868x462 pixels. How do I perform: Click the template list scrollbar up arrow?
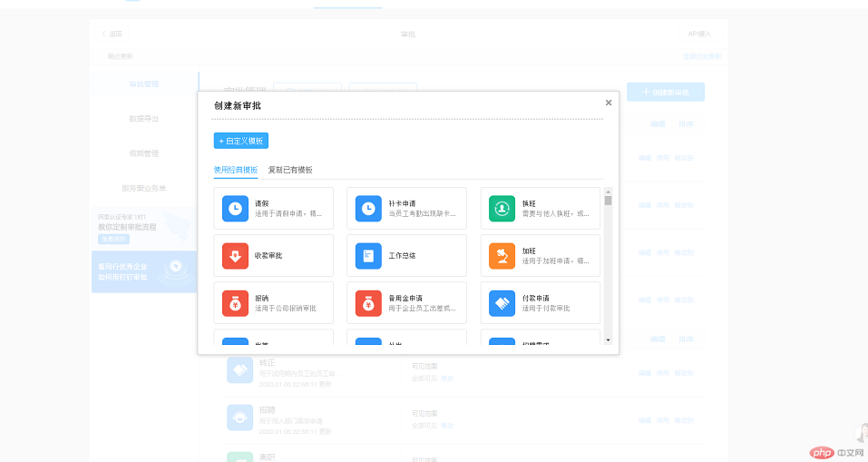608,191
